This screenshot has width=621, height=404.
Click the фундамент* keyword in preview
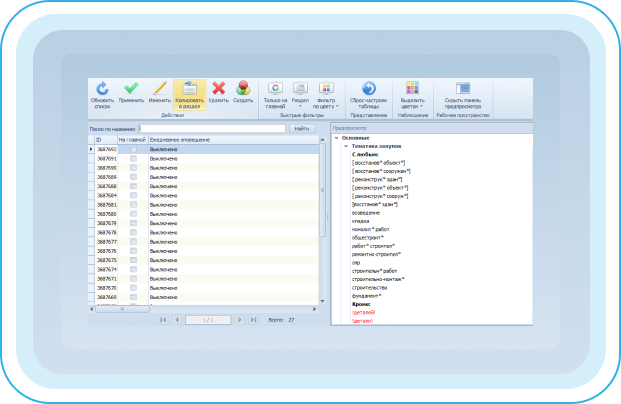367,296
